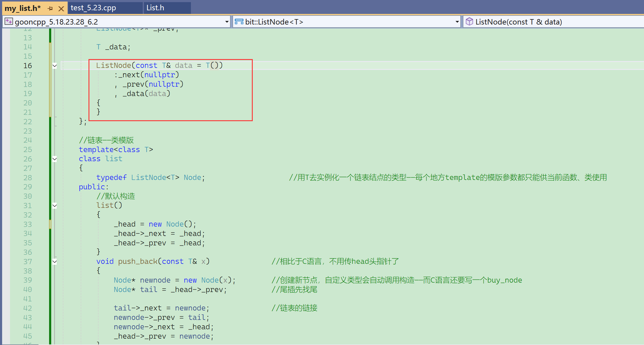
Task: Close the my_list.h tab
Action: [x=61, y=8]
